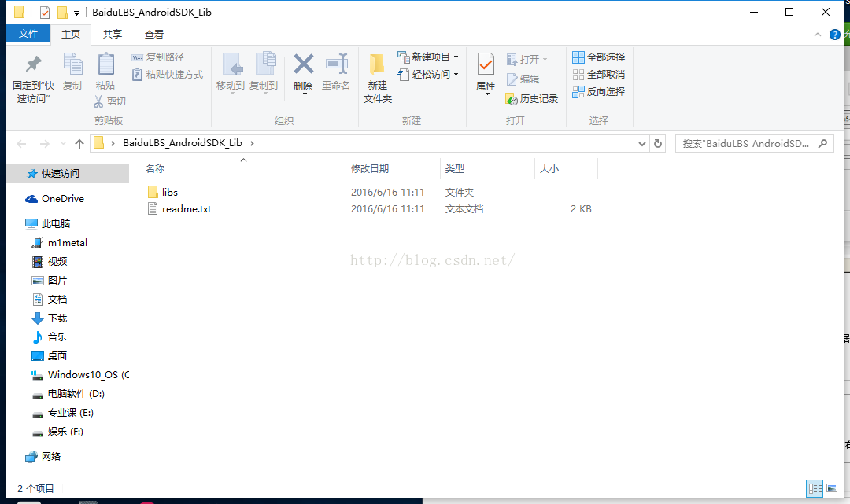Click Select none in ribbon
Viewport: 850px width, 504px height.
[x=598, y=74]
